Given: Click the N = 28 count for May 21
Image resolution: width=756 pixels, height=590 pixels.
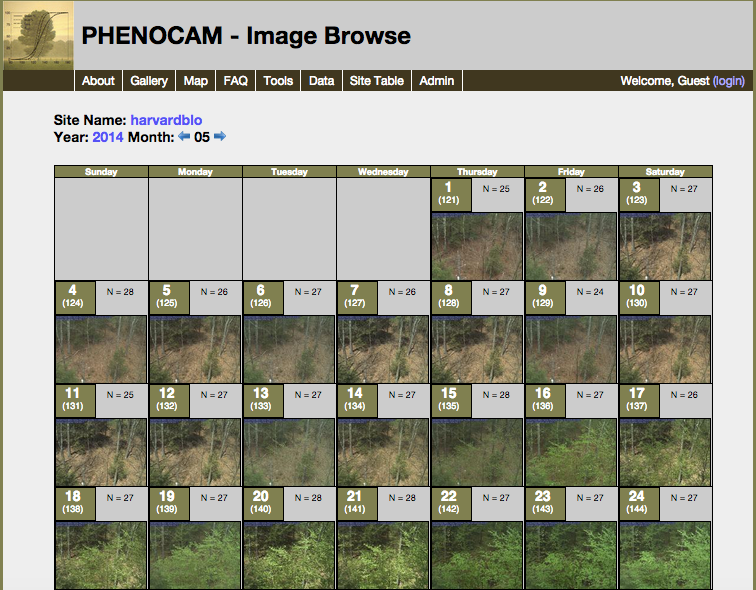Looking at the screenshot, I should (402, 498).
